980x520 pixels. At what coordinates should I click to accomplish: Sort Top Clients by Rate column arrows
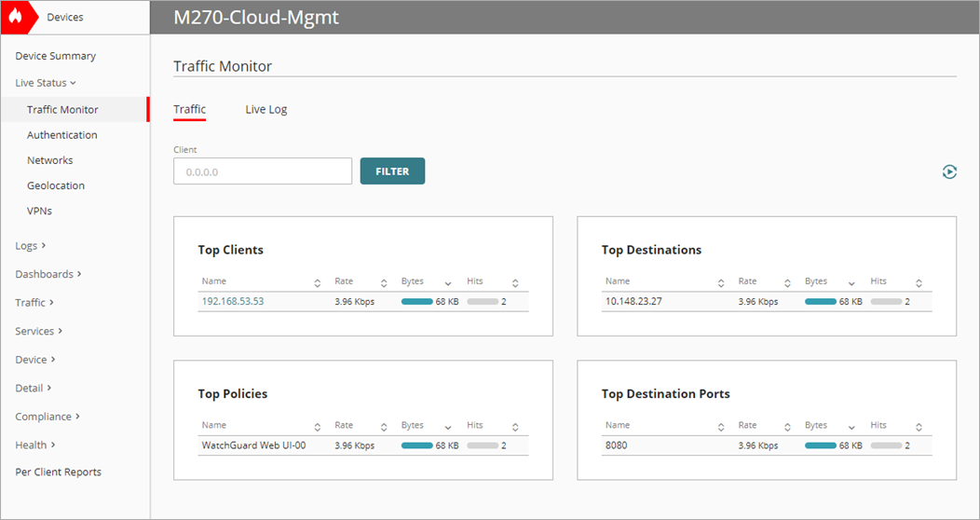click(x=384, y=283)
